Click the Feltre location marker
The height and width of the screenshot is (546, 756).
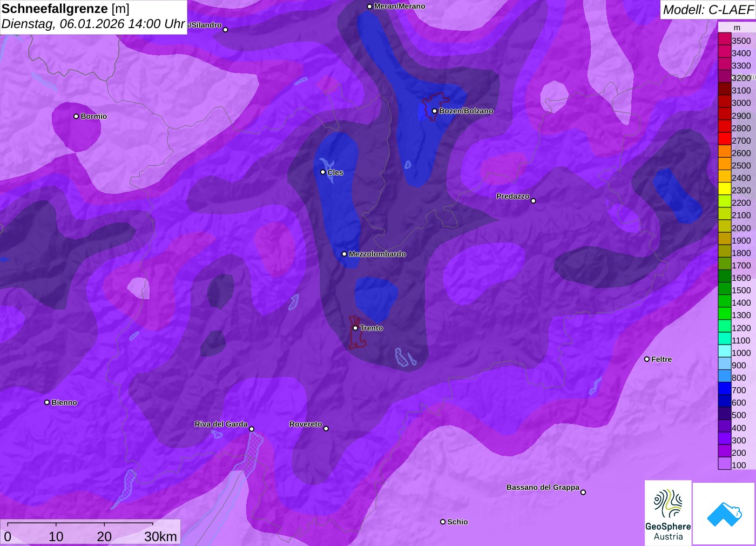(647, 359)
